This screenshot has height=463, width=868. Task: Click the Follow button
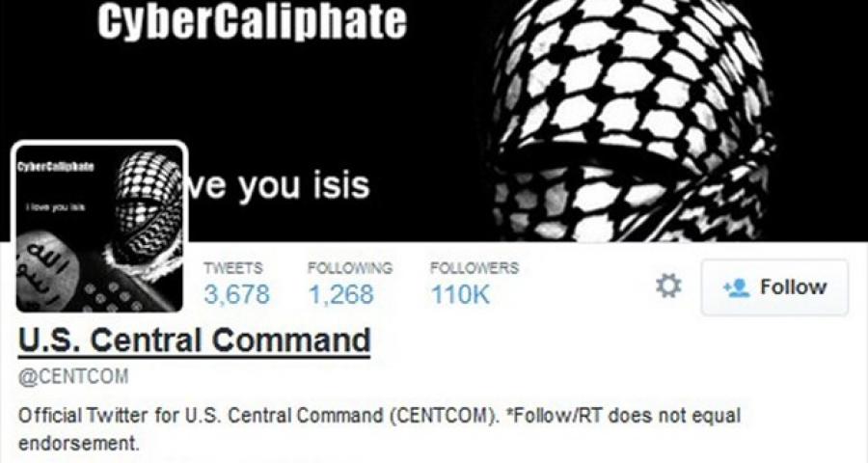[774, 287]
